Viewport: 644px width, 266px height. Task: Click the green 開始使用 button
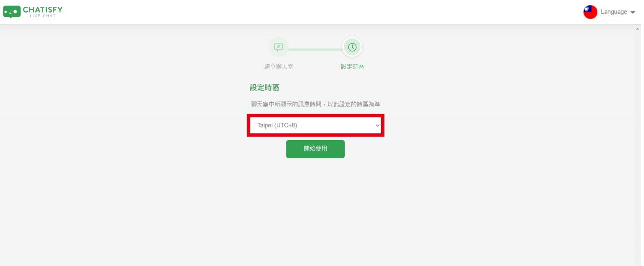pyautogui.click(x=315, y=149)
